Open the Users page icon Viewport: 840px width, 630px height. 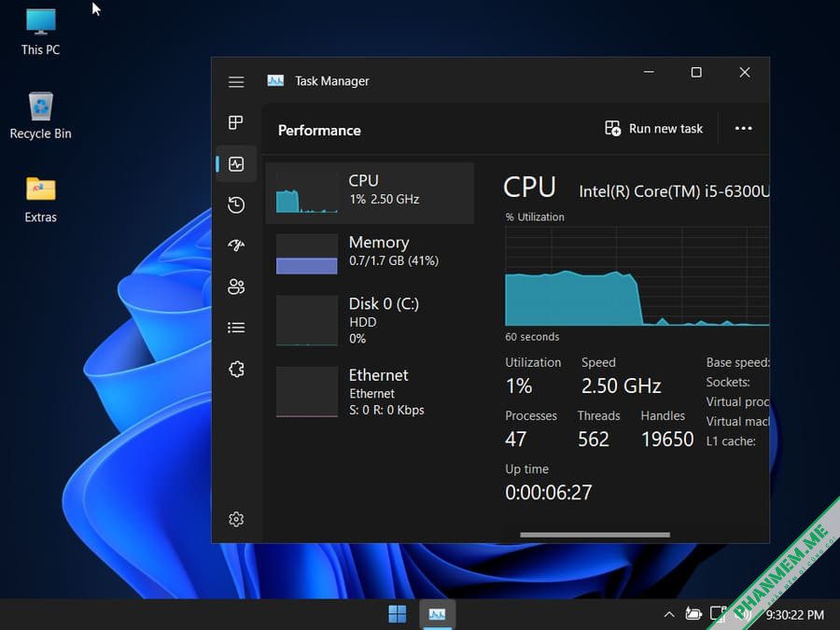click(236, 287)
